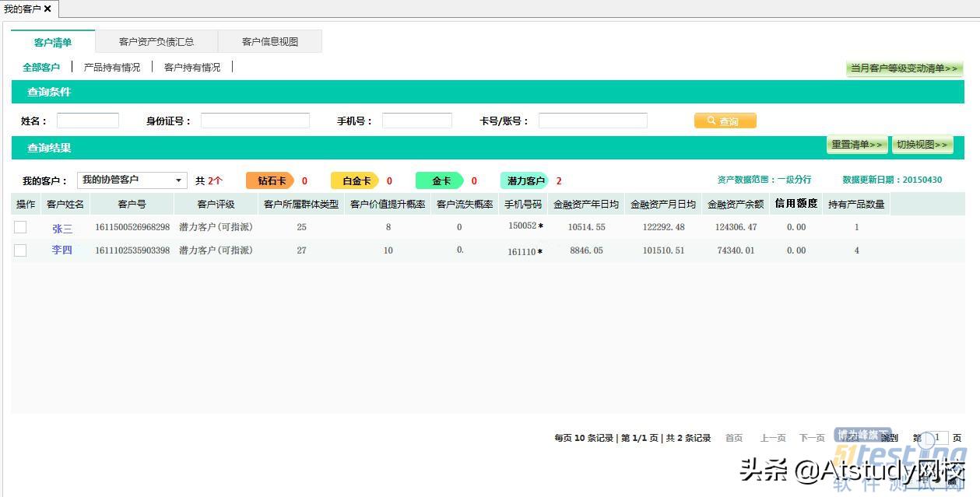Viewport: 980px width, 497px height.
Task: Click the 金卡 (Gold Card) badge
Action: [x=441, y=180]
